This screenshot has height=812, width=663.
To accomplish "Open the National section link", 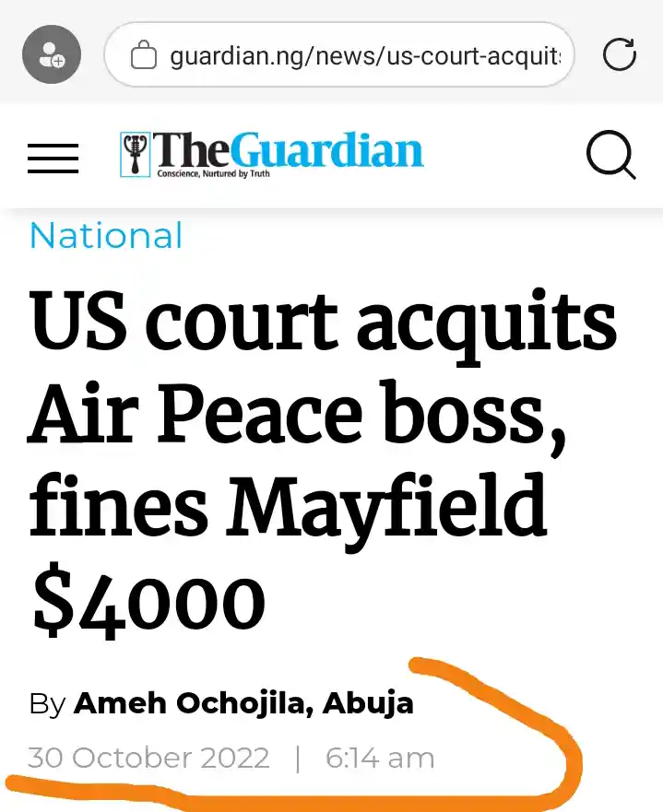I will point(105,236).
